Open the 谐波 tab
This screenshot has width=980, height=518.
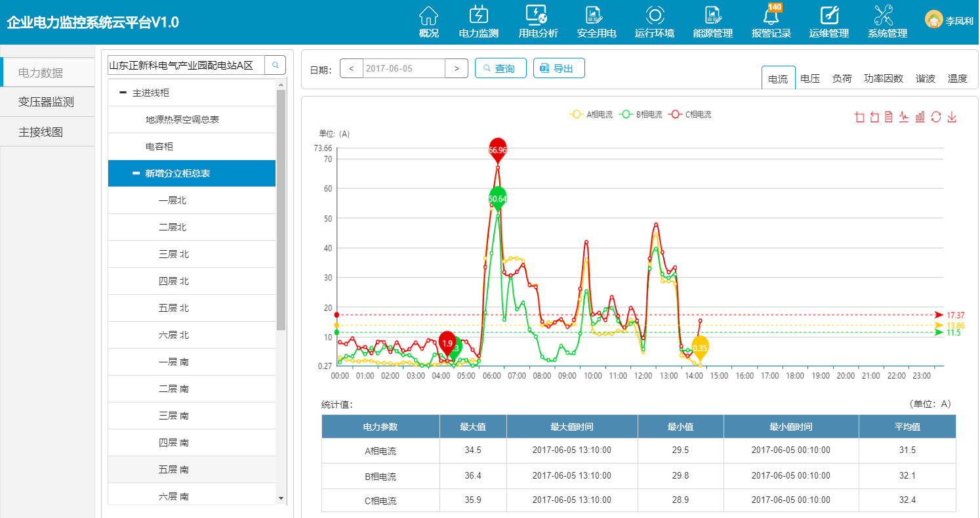926,79
